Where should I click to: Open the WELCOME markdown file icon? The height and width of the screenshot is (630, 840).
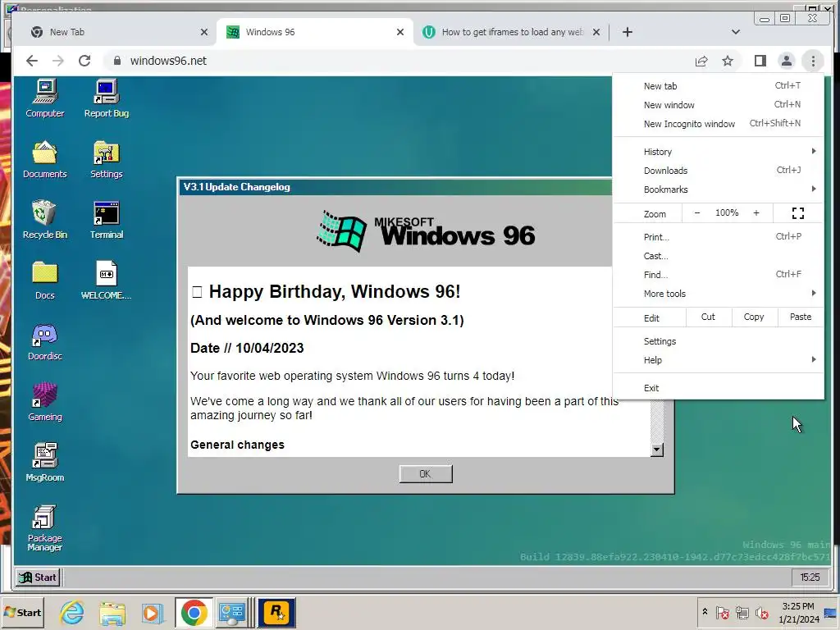106,281
